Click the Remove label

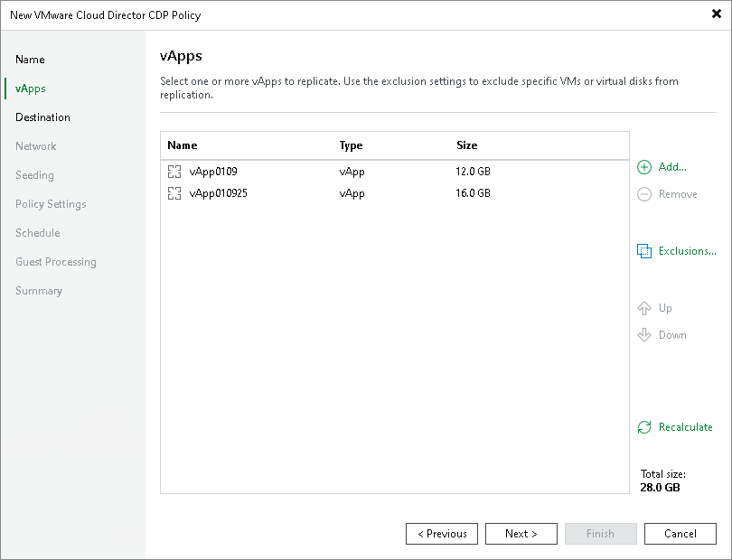pyautogui.click(x=678, y=194)
